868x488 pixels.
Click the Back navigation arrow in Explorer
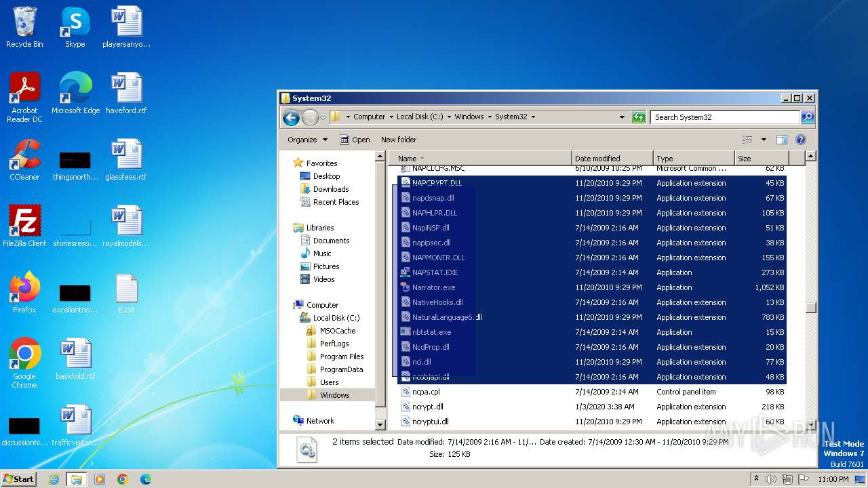tap(292, 117)
